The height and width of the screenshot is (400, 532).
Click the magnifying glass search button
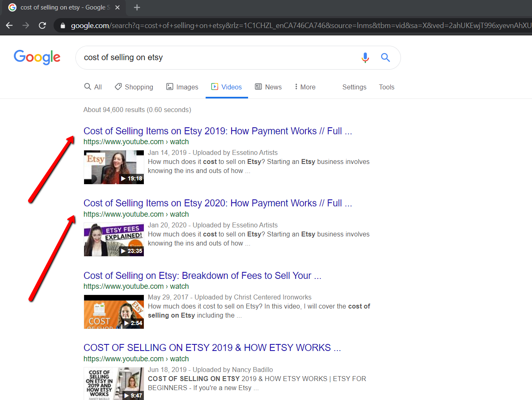click(385, 58)
